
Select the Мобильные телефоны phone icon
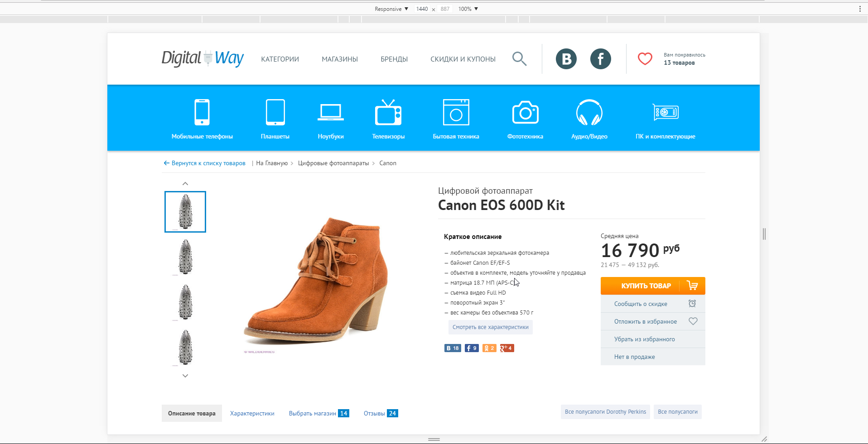point(202,112)
